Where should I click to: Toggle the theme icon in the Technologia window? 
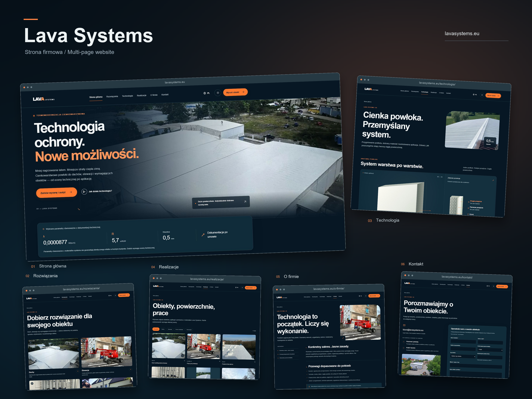[482, 95]
